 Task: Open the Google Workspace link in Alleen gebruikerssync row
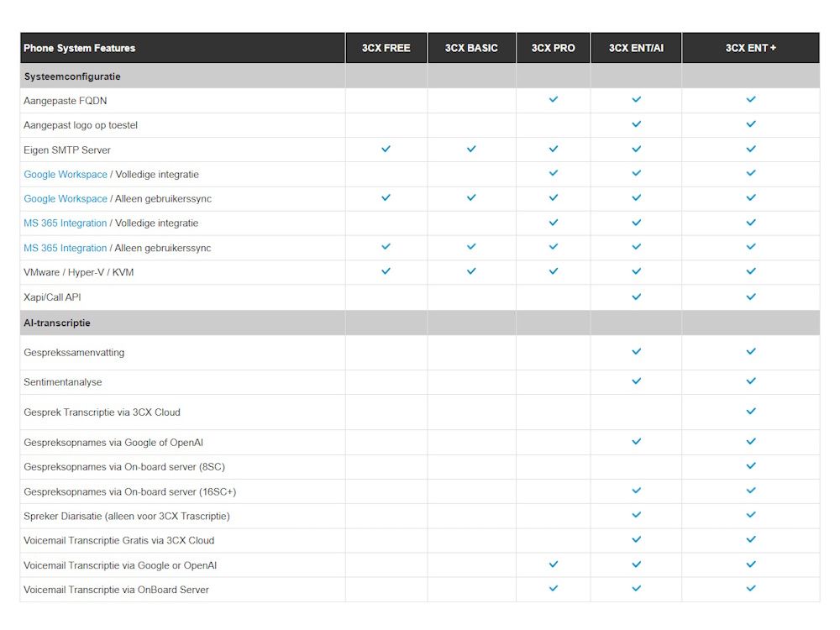coord(66,199)
